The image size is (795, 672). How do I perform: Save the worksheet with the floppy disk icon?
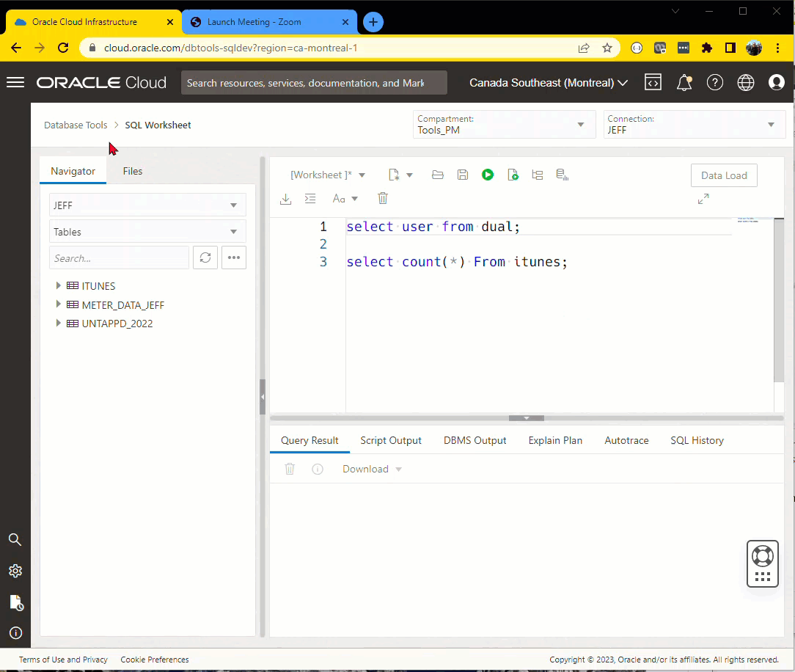462,175
